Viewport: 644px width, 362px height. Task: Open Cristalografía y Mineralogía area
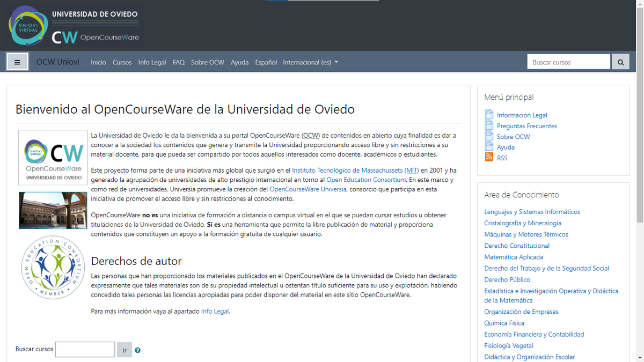click(x=523, y=223)
